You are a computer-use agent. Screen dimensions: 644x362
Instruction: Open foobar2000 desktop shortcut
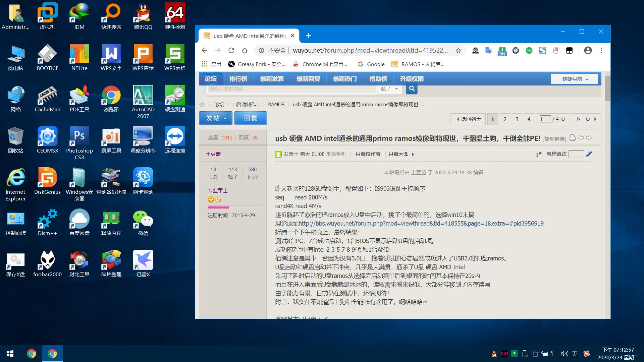pyautogui.click(x=47, y=263)
